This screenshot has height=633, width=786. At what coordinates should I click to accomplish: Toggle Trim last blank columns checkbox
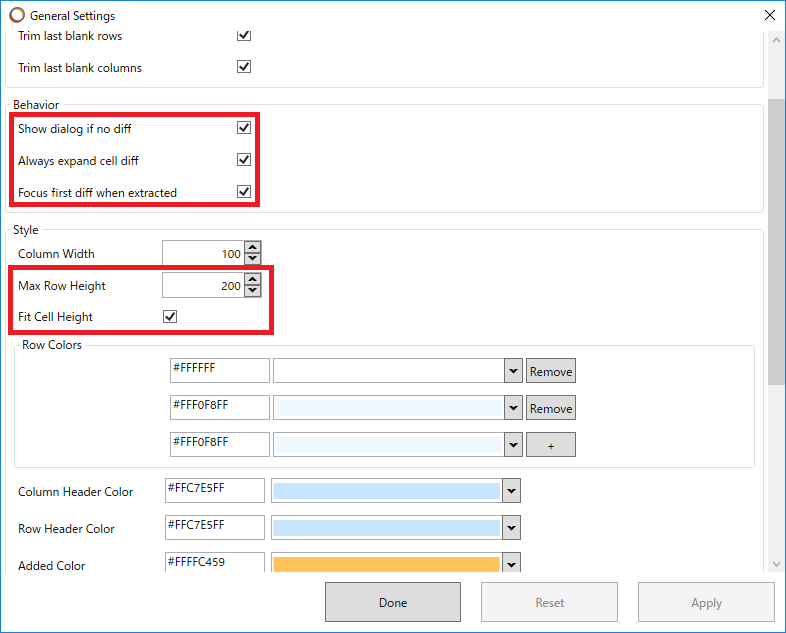pos(244,67)
